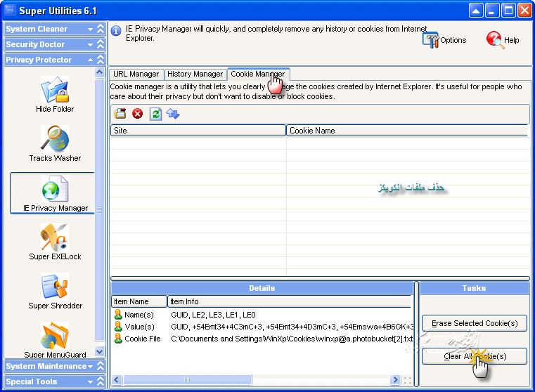Image resolution: width=535 pixels, height=392 pixels.
Task: Click the app icon in the title bar
Action: [11, 11]
